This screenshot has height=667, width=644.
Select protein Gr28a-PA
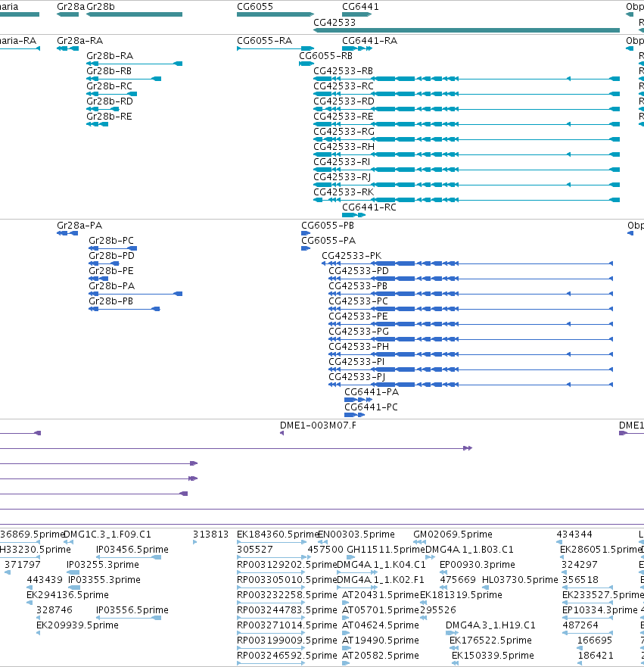pyautogui.click(x=67, y=233)
